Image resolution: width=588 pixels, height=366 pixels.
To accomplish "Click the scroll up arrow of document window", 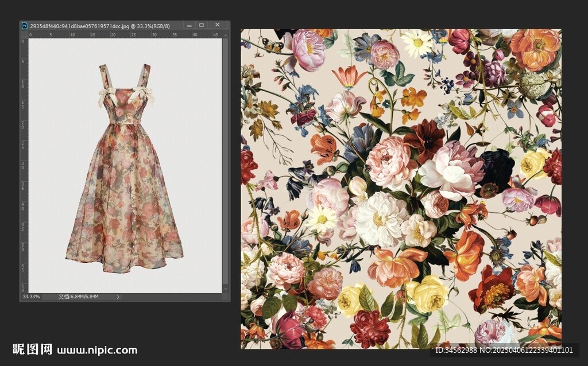I will 226,35.
